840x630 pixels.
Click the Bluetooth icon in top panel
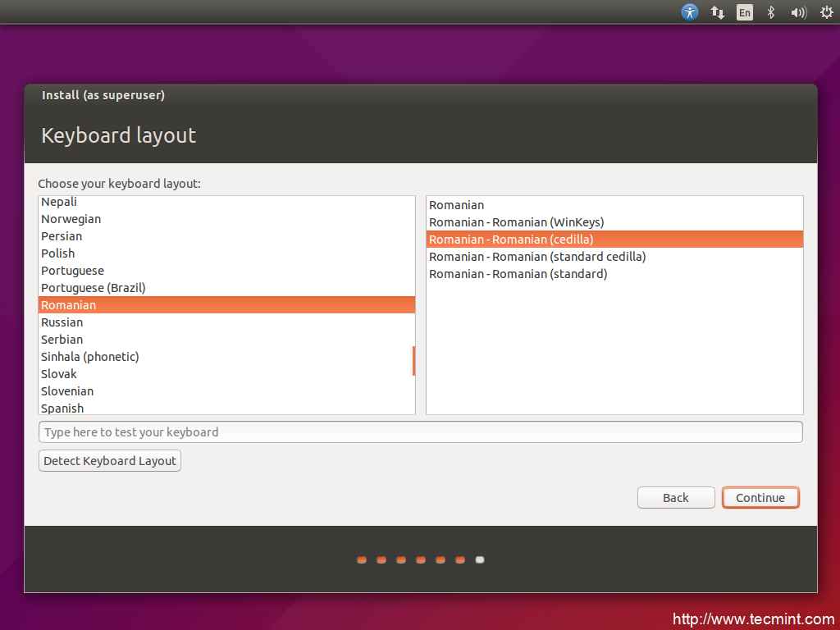[770, 12]
